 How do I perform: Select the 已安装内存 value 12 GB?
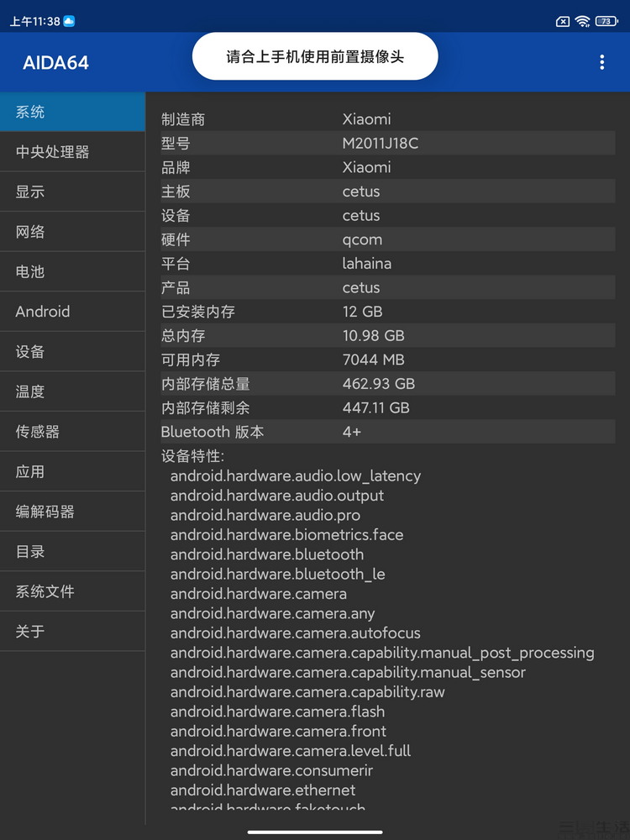tap(362, 312)
